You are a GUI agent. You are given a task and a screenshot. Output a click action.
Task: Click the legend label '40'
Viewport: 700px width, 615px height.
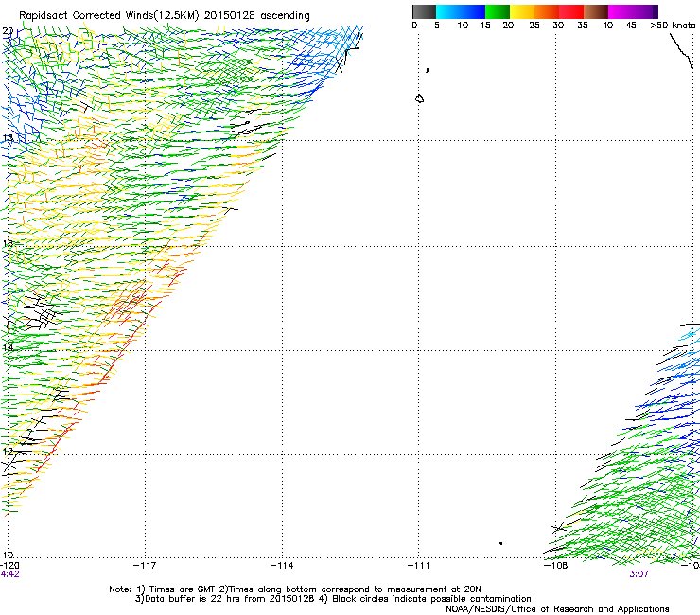pyautogui.click(x=607, y=26)
